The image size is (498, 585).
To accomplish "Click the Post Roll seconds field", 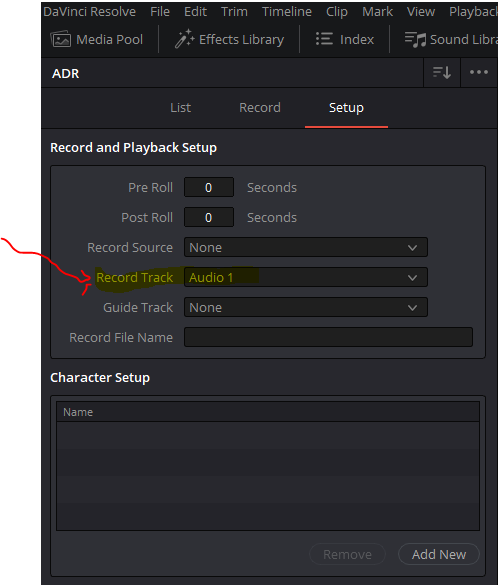I will 209,218.
